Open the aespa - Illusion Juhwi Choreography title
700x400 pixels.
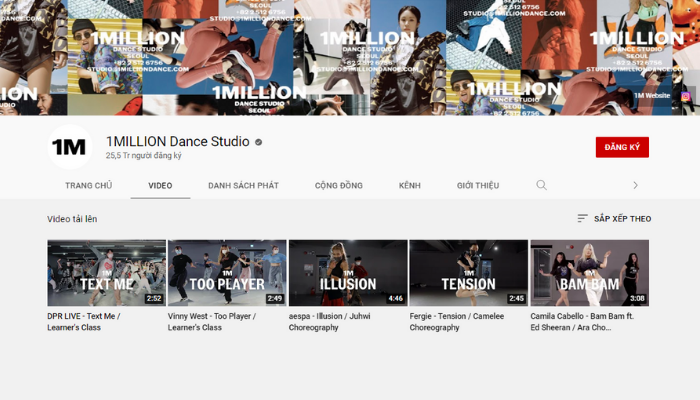click(329, 321)
